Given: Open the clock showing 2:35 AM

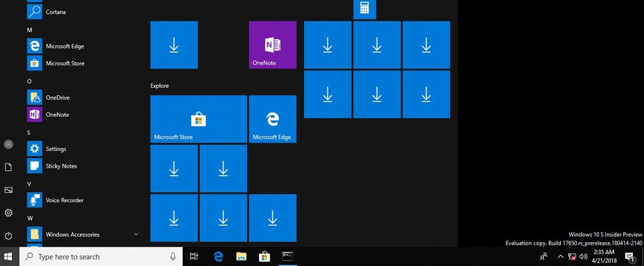Looking at the screenshot, I should (x=604, y=257).
